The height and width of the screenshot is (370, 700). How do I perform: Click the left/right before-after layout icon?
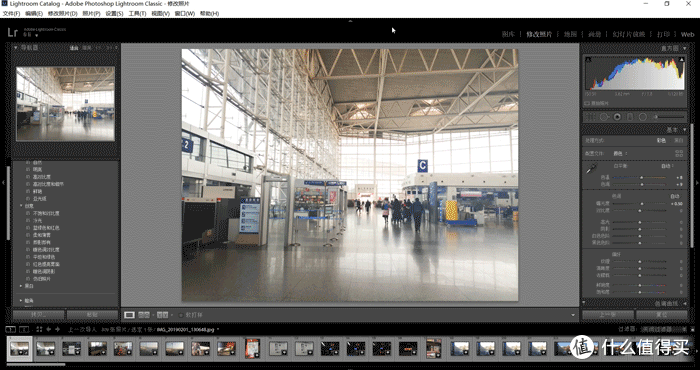pos(144,315)
